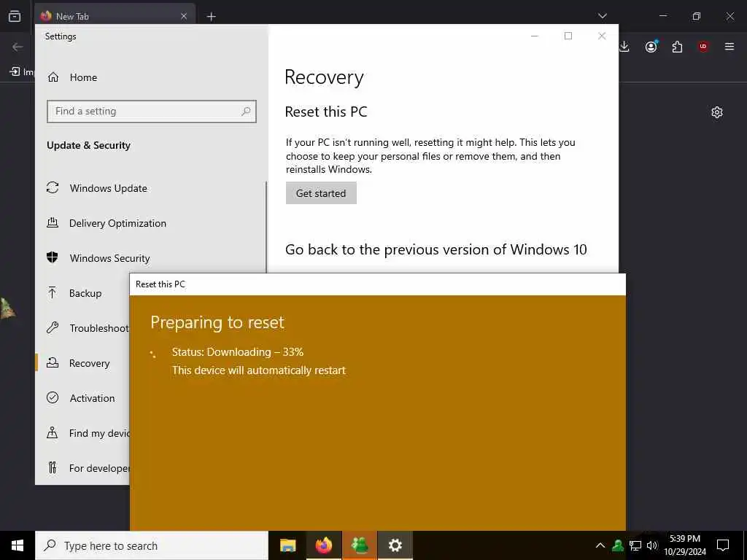The image size is (747, 560).
Task: Click Firefox icon in taskbar
Action: pos(323,545)
